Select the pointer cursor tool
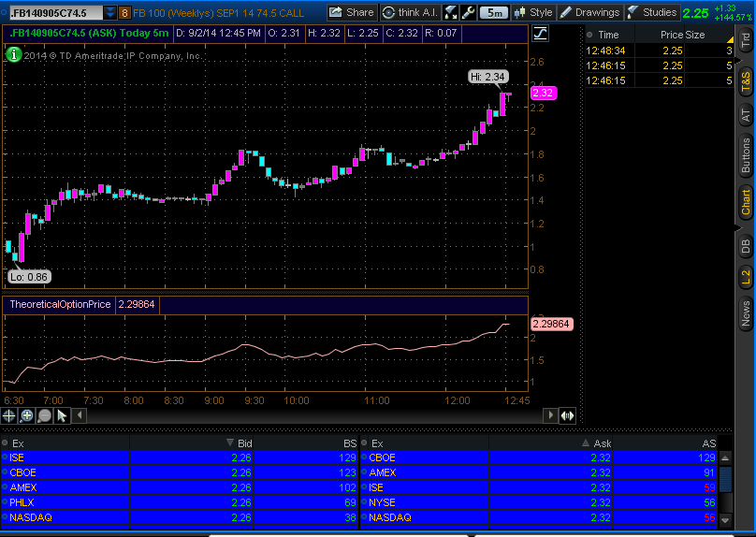 (x=62, y=415)
